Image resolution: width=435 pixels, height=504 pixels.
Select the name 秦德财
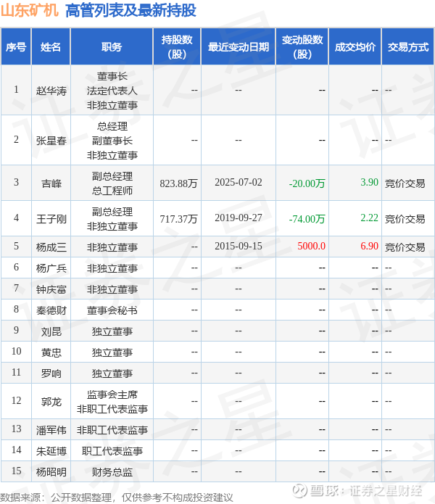51,310
